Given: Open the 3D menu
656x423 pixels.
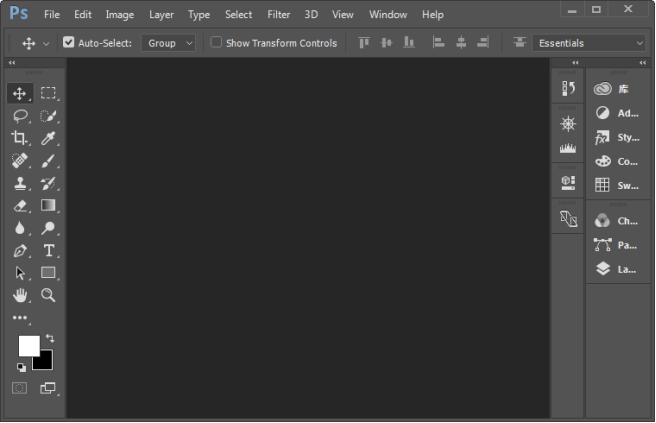Looking at the screenshot, I should [x=311, y=15].
